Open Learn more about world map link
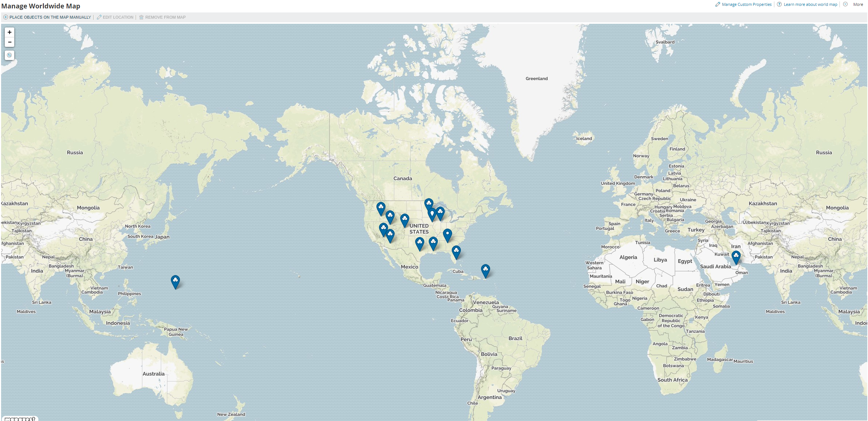Viewport: 868px width, 421px height. (810, 4)
